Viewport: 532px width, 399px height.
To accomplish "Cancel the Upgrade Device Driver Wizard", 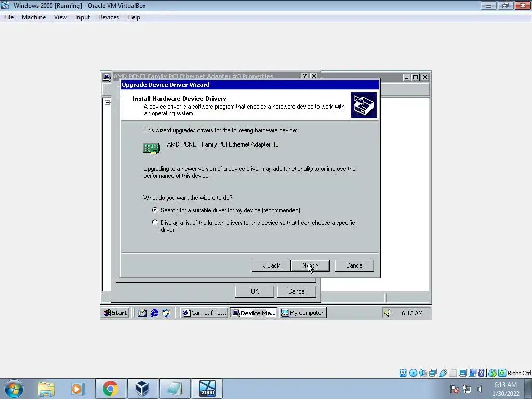I will coord(354,265).
